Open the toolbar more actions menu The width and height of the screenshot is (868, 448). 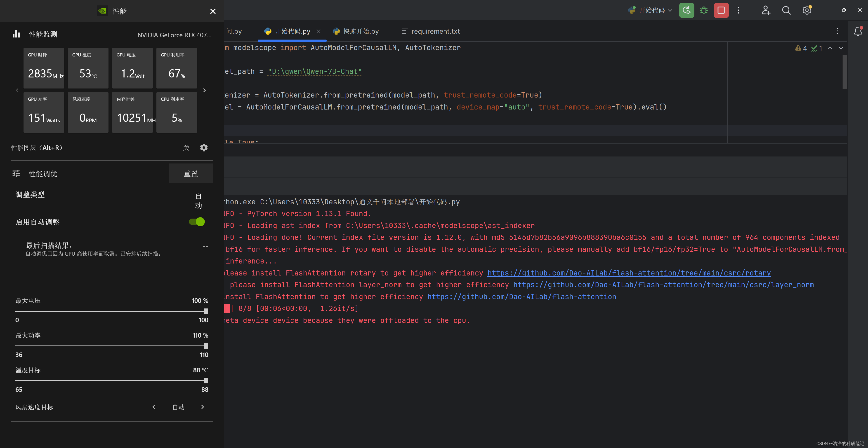point(738,10)
